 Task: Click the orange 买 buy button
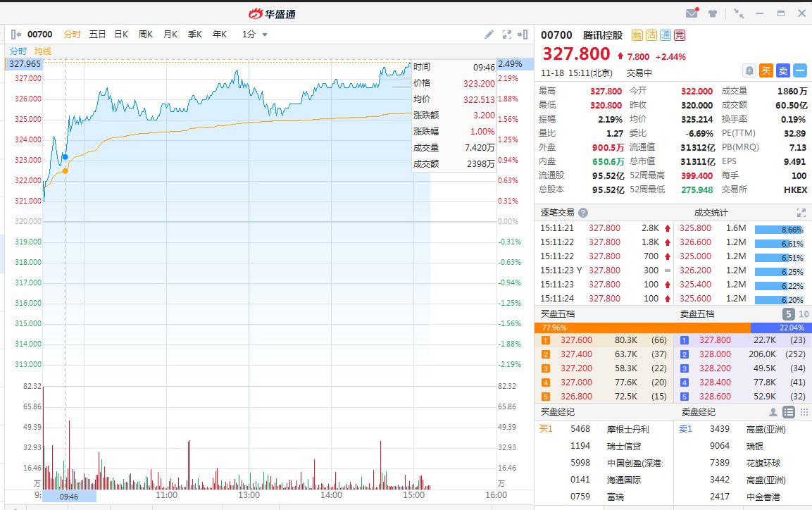coord(766,70)
